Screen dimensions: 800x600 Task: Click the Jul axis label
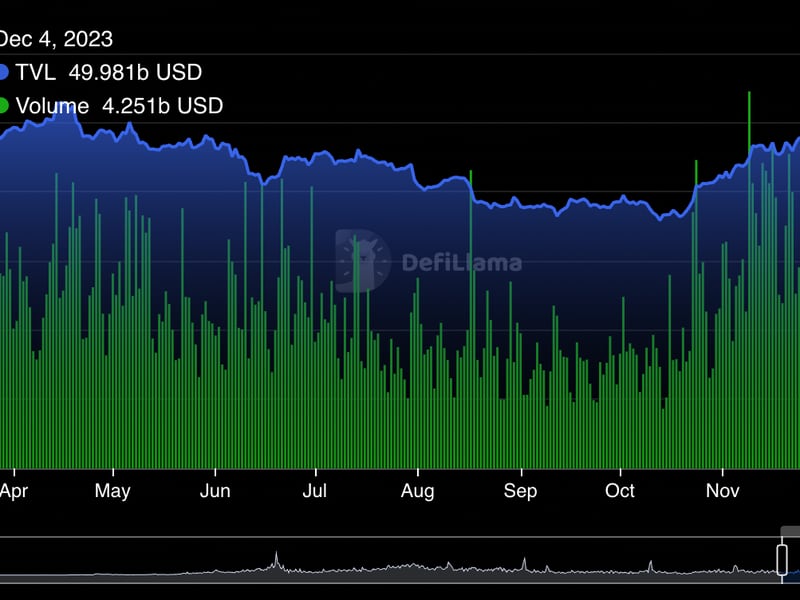tap(315, 491)
